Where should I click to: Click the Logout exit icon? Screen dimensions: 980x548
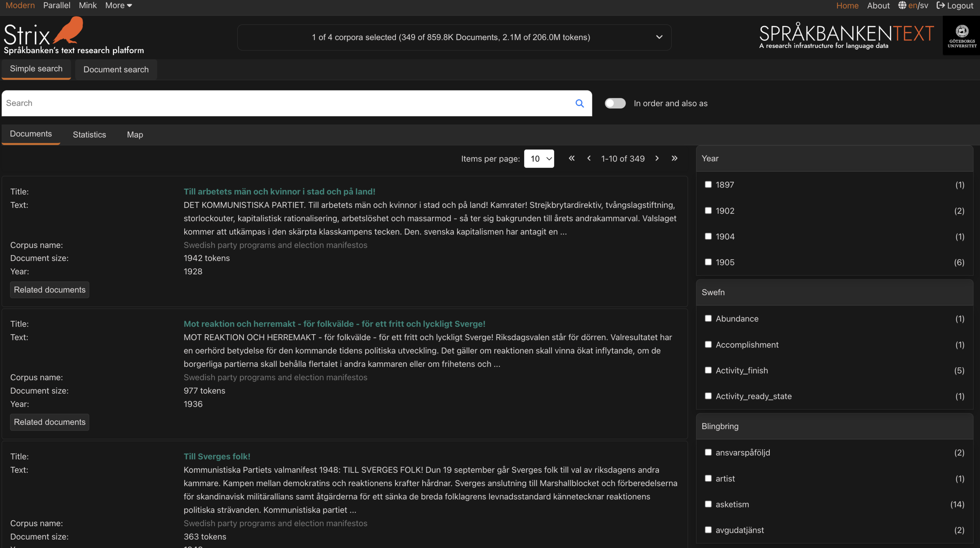(940, 5)
